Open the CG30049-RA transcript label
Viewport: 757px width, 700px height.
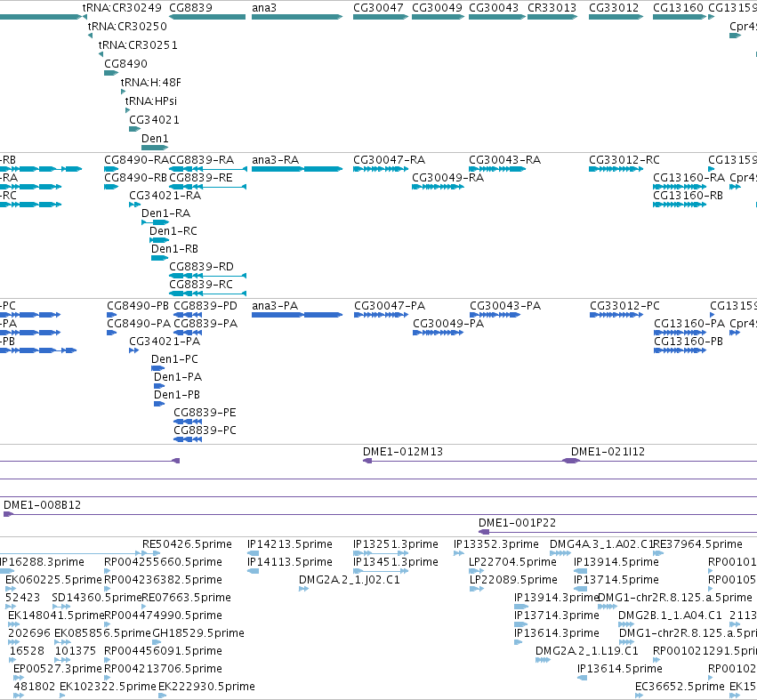coord(448,178)
